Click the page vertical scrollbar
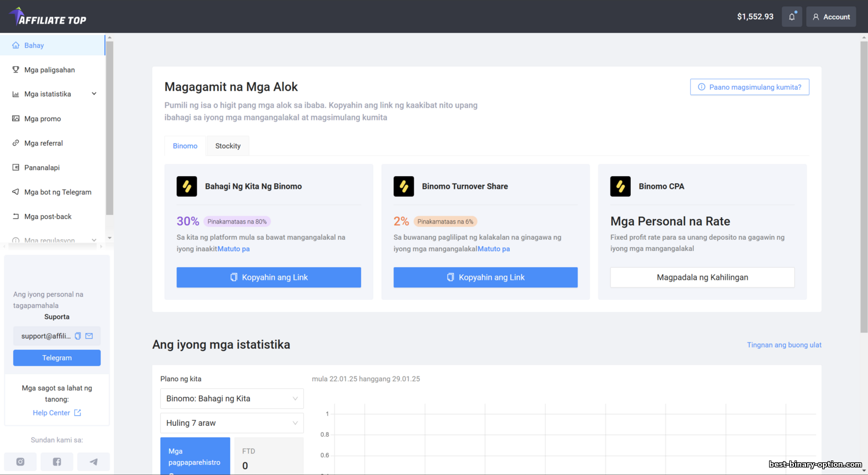 [x=864, y=187]
